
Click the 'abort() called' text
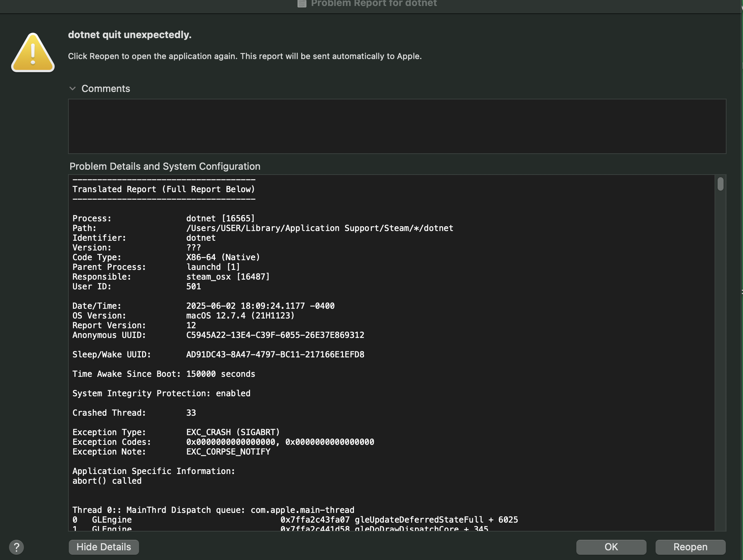click(107, 481)
